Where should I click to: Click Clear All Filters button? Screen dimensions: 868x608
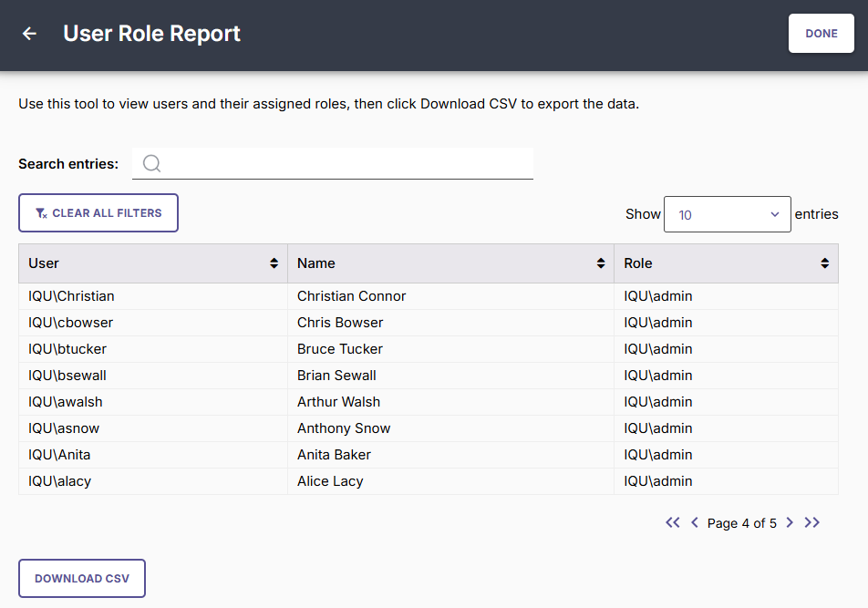98,213
